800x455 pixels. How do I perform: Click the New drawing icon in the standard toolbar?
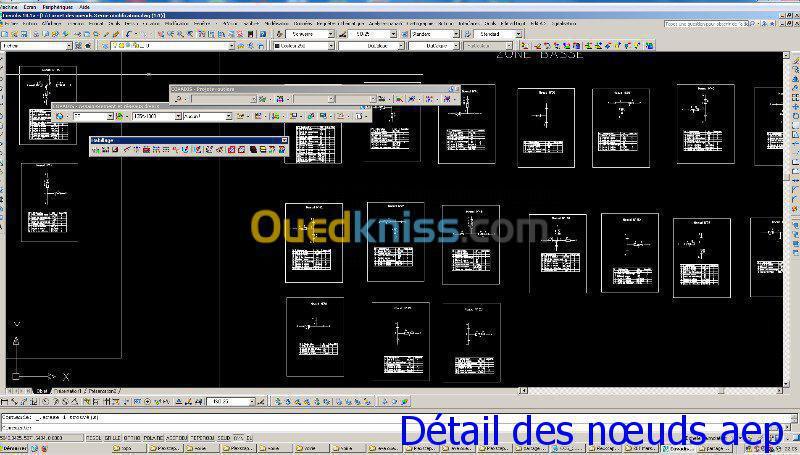[5, 34]
